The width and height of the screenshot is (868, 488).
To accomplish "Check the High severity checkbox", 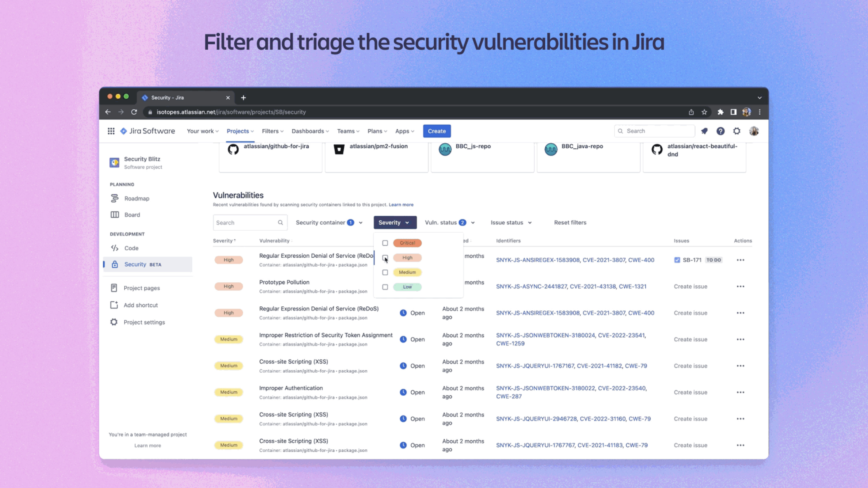I will (385, 258).
